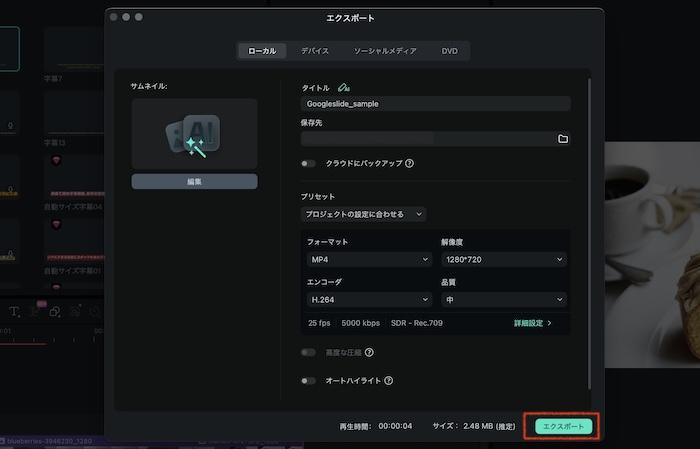Screen dimensions: 700x449
Task: Open the プリセット dropdown
Action: [363, 214]
